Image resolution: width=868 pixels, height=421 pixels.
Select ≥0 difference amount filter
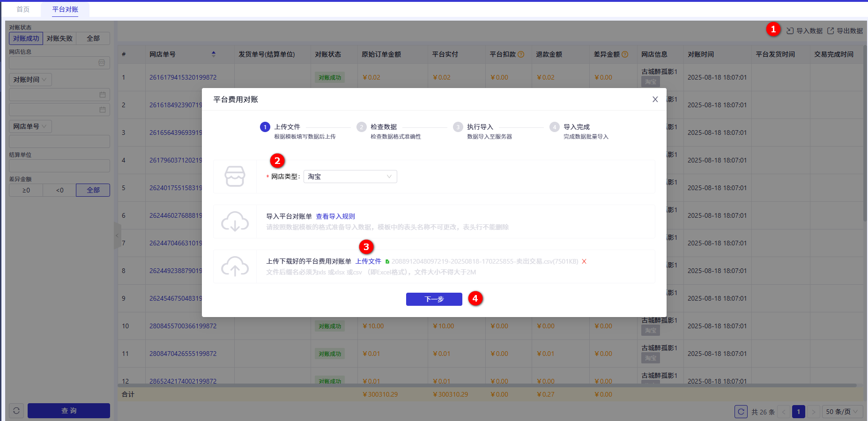(x=26, y=190)
